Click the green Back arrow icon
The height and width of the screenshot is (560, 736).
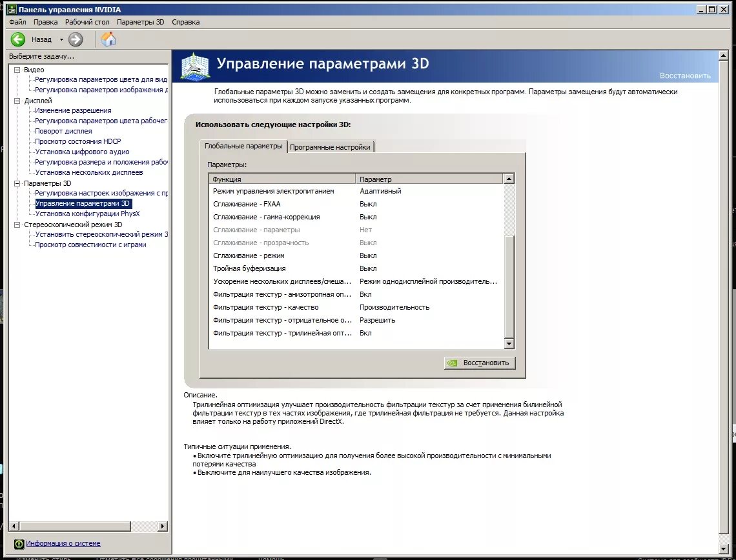[x=18, y=39]
